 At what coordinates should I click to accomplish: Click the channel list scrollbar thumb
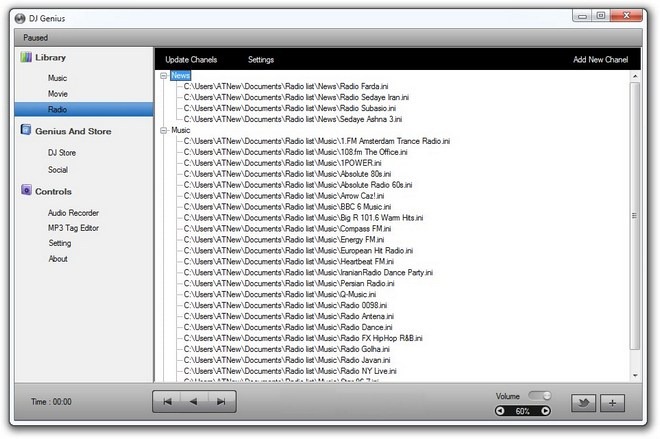[635, 216]
